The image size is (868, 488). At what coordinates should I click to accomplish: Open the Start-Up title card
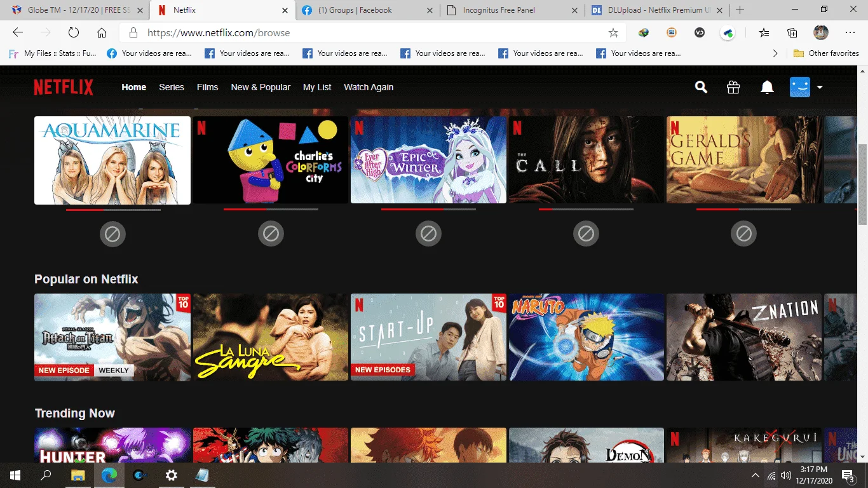click(428, 337)
